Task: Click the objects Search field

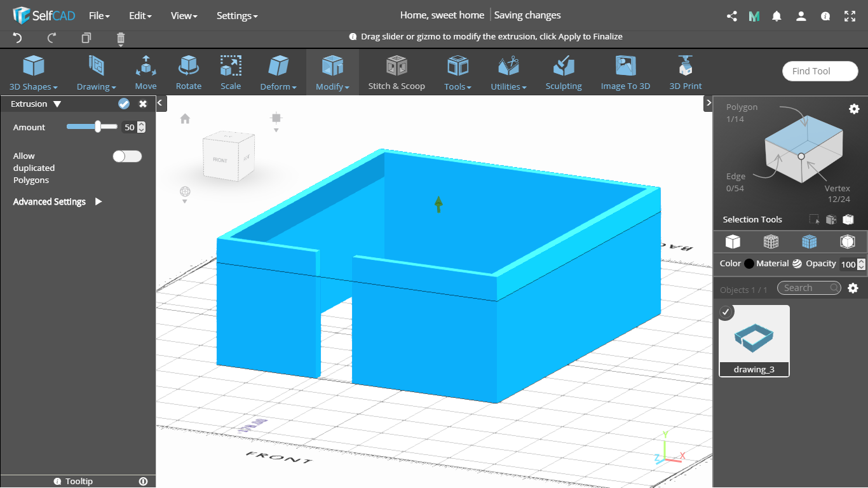Action: [x=809, y=288]
